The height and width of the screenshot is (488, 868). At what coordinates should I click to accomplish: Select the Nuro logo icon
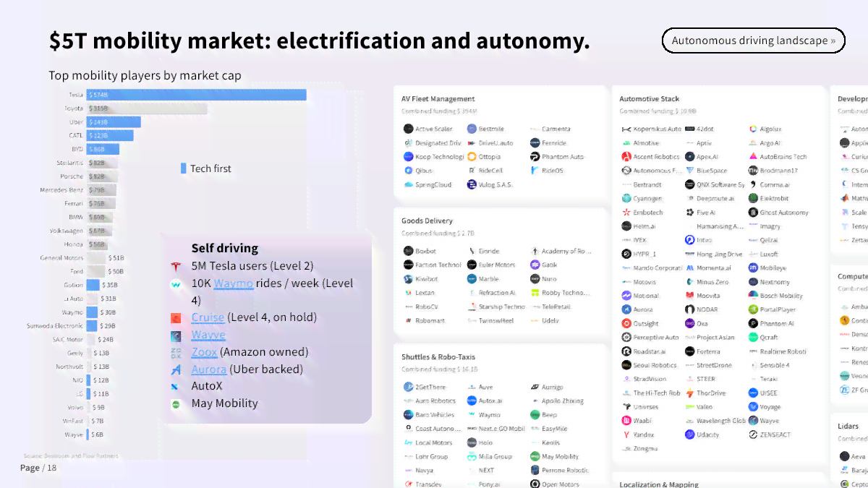click(535, 279)
